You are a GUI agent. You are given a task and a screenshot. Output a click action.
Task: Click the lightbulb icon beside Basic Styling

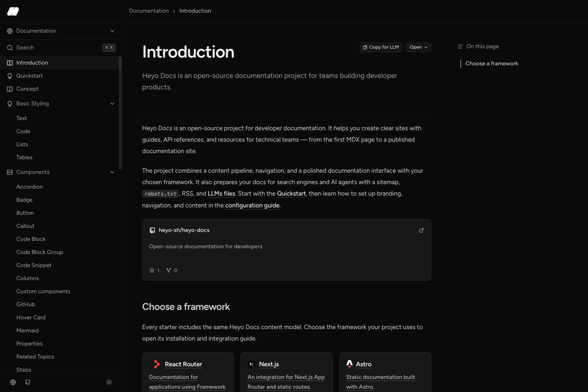pyautogui.click(x=10, y=104)
